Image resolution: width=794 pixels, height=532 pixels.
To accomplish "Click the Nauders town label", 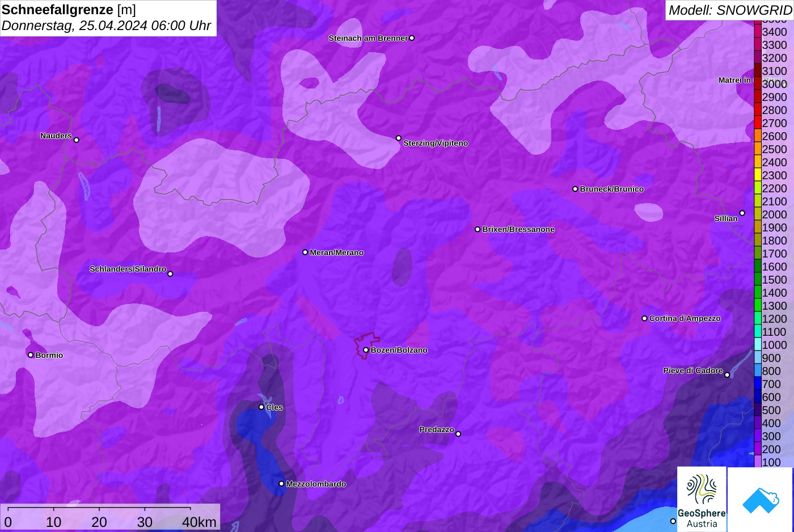I will (56, 136).
